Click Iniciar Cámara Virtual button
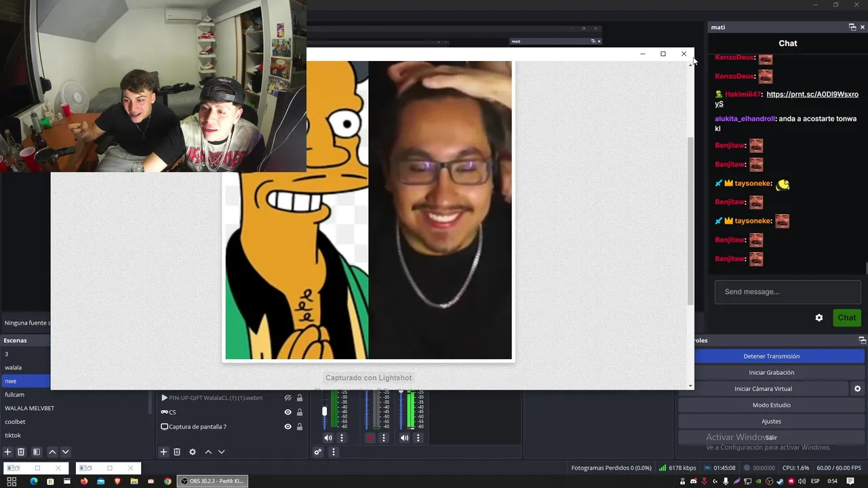Image resolution: width=868 pixels, height=488 pixels. coord(763,389)
